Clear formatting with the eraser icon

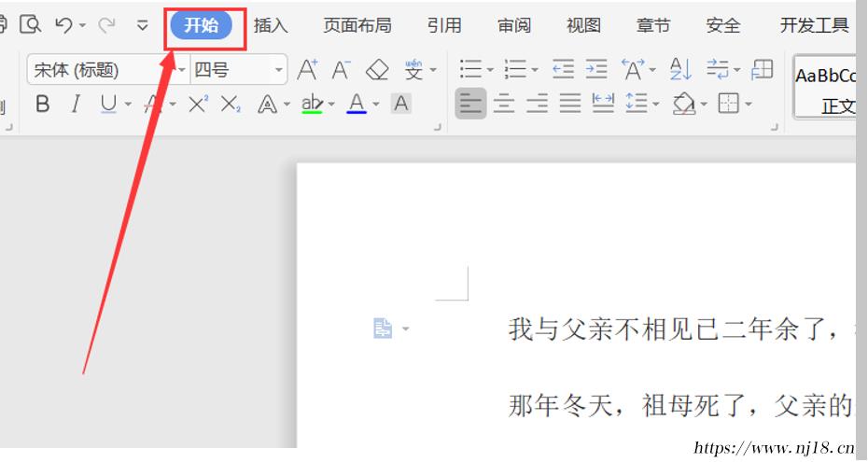point(377,70)
